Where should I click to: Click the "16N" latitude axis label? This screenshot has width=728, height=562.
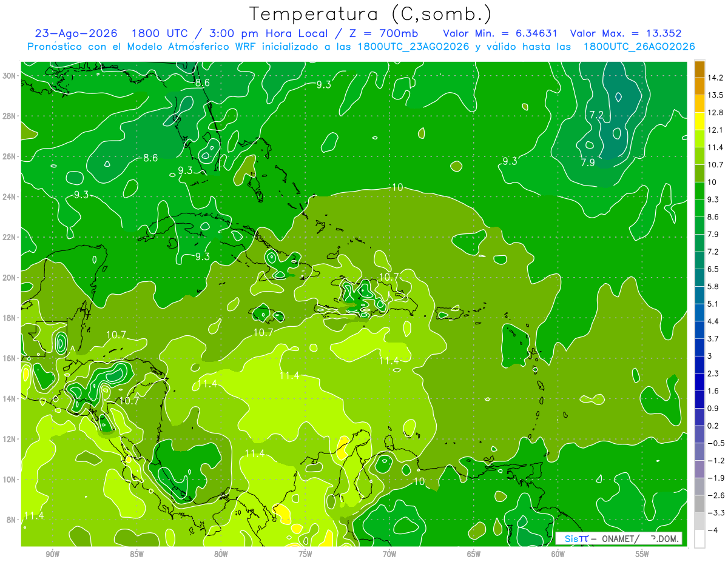click(x=10, y=358)
